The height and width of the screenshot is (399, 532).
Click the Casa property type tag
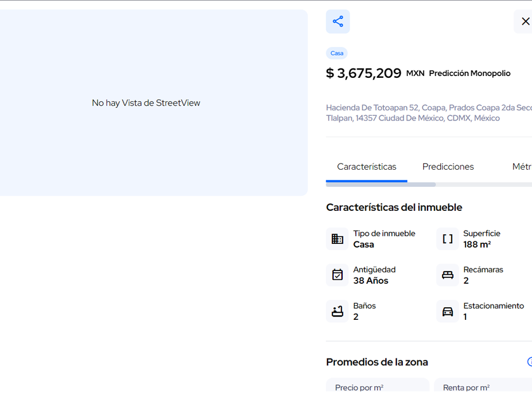click(x=337, y=53)
